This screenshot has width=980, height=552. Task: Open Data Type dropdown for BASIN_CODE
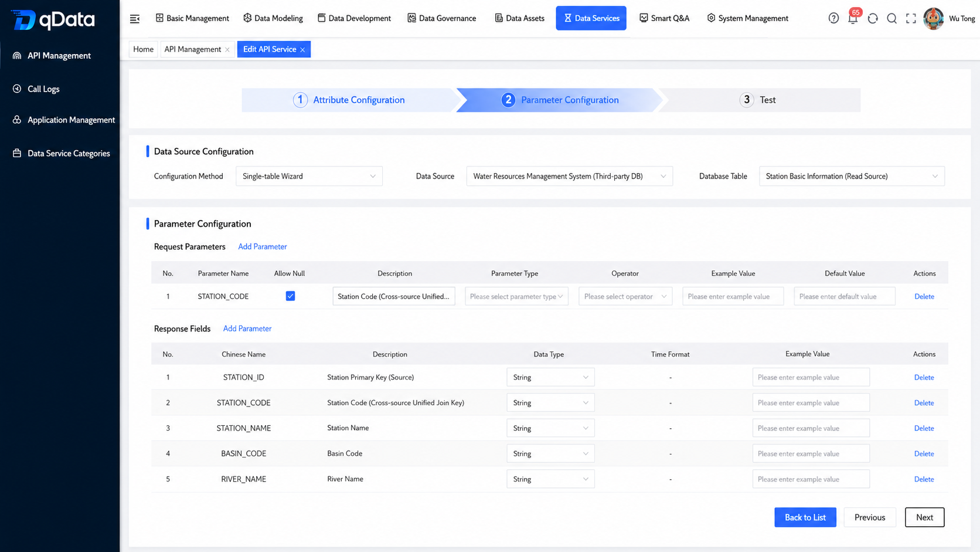tap(550, 453)
